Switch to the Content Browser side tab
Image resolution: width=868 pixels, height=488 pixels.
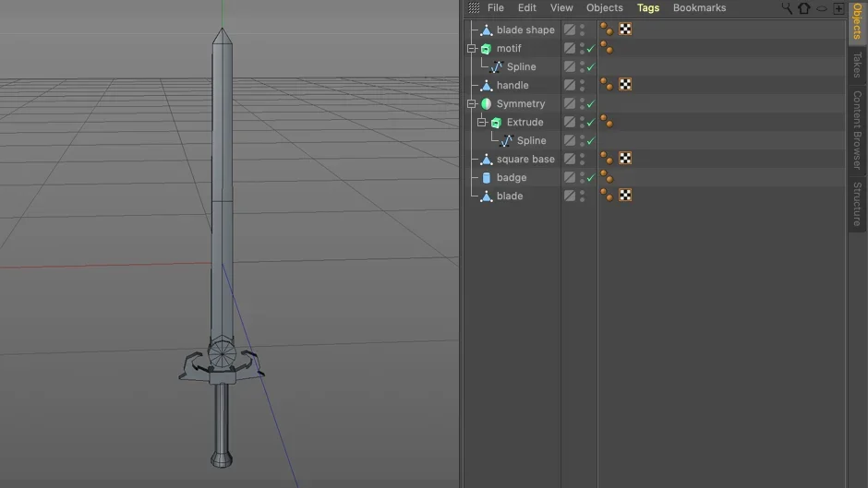point(858,130)
